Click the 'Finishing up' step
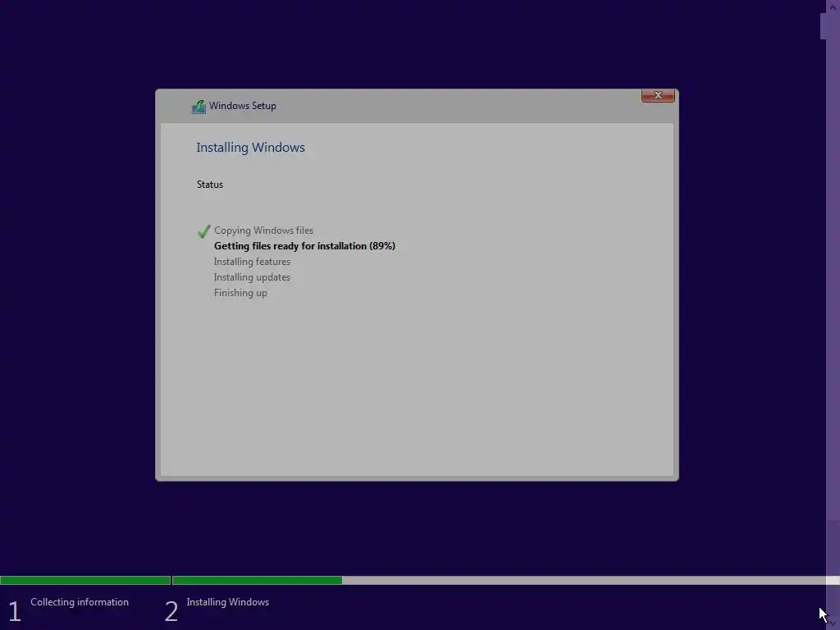Screen dimensions: 840x630 (x=240, y=293)
